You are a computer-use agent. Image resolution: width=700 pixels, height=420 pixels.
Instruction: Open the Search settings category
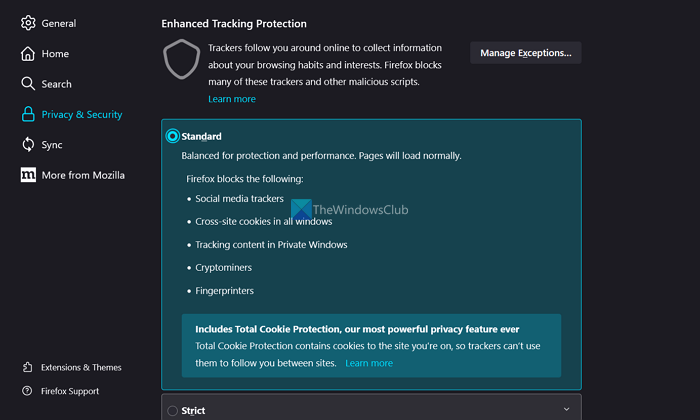tap(56, 84)
